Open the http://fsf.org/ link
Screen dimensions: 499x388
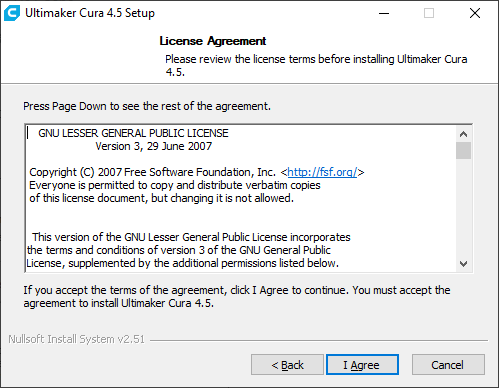pos(322,172)
